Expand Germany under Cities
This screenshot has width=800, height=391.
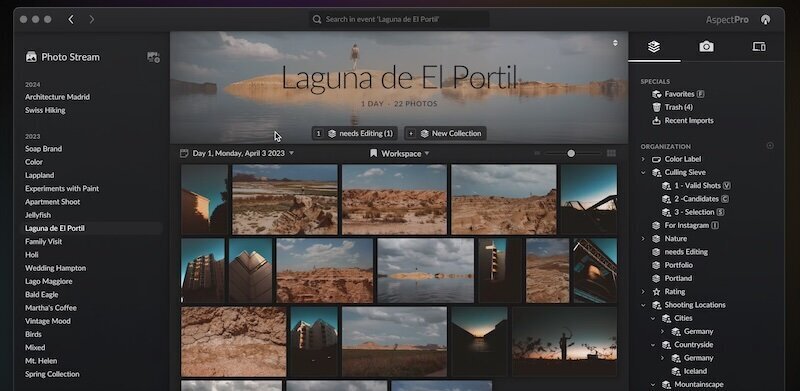coord(662,332)
